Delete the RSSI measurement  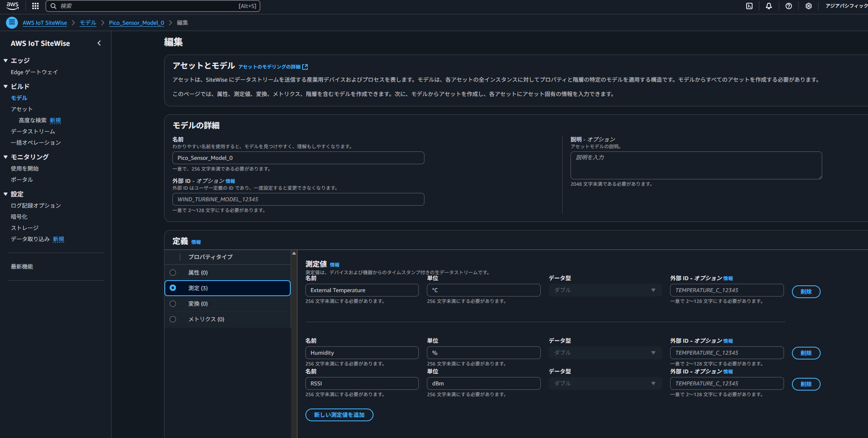[x=806, y=384]
